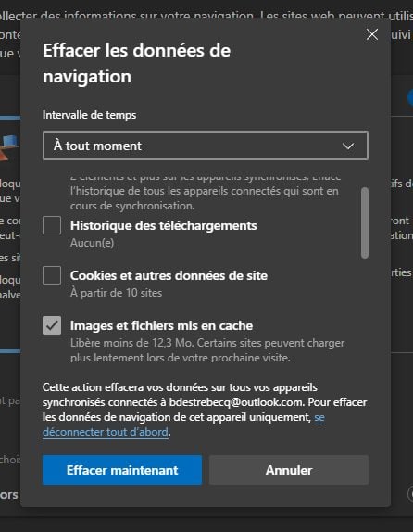The width and height of the screenshot is (413, 532).
Task: Enable the Cookies et autres données checkbox
Action: point(52,275)
